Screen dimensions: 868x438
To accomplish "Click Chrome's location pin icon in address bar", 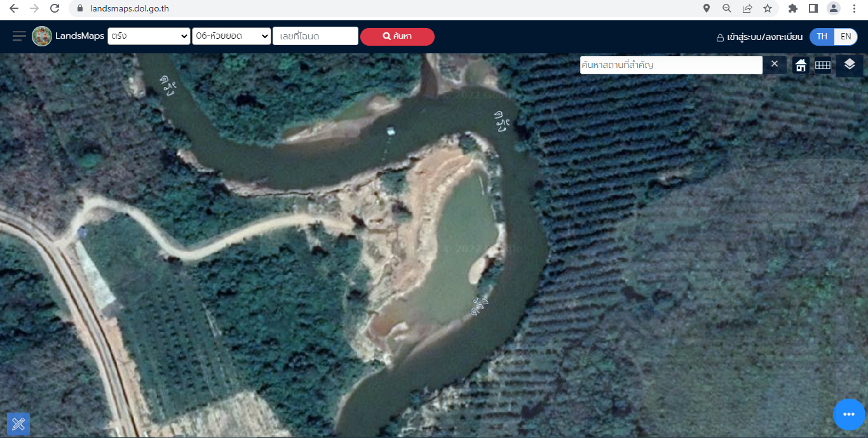I will tap(707, 8).
